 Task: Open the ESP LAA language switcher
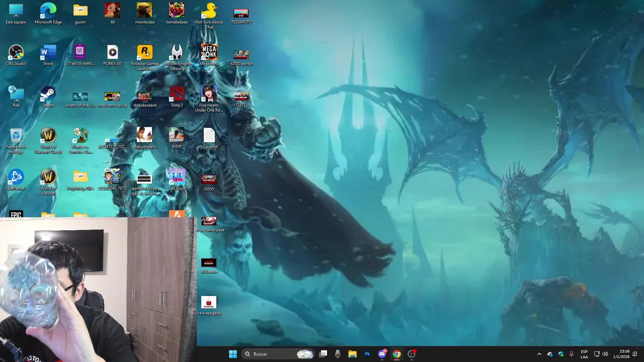[x=584, y=354]
